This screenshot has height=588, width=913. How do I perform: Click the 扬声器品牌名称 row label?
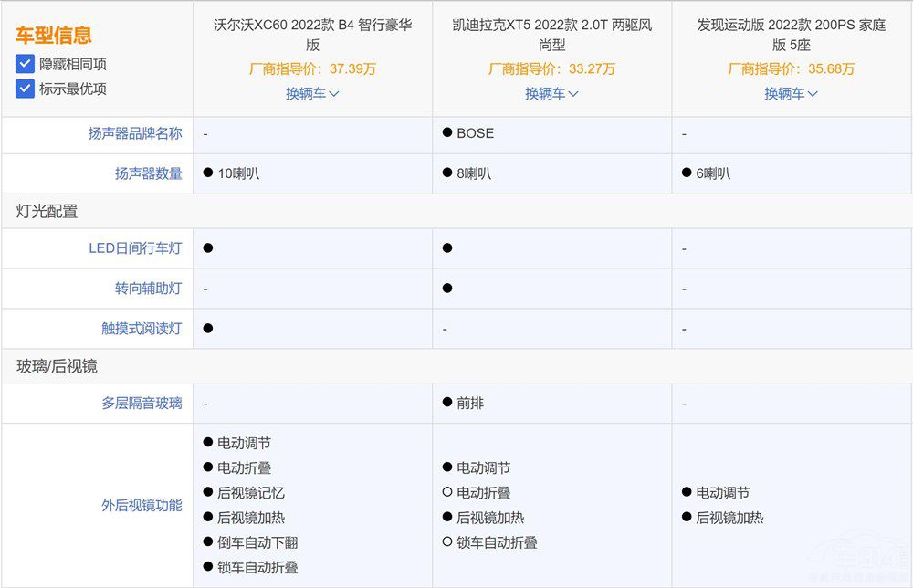pyautogui.click(x=135, y=133)
